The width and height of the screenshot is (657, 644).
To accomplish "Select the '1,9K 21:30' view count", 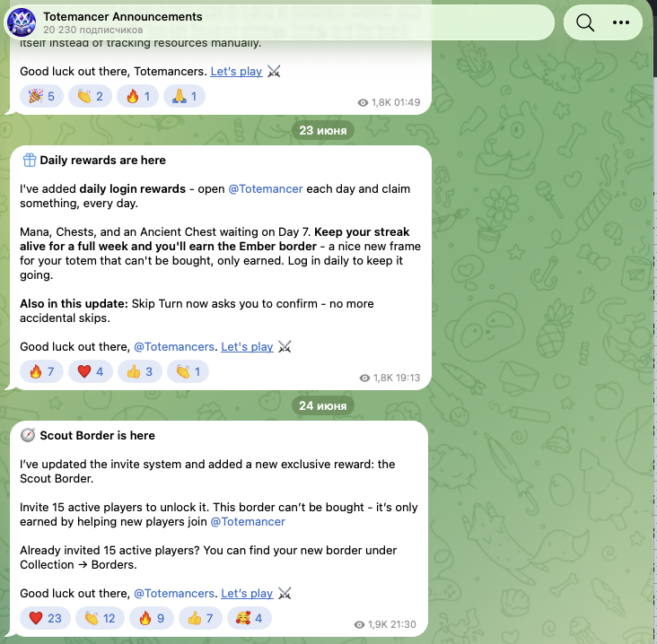I will coord(392,625).
